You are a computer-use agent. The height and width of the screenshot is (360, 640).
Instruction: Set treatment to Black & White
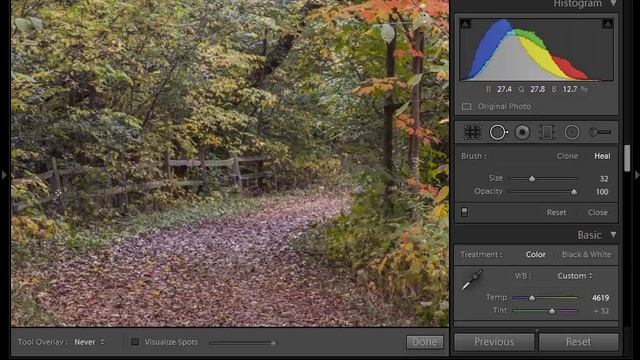(586, 254)
